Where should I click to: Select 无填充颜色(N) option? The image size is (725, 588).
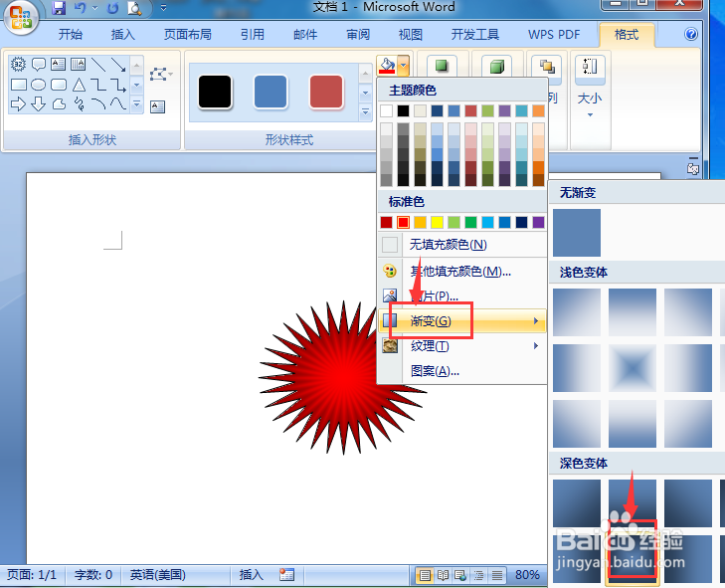click(x=462, y=245)
